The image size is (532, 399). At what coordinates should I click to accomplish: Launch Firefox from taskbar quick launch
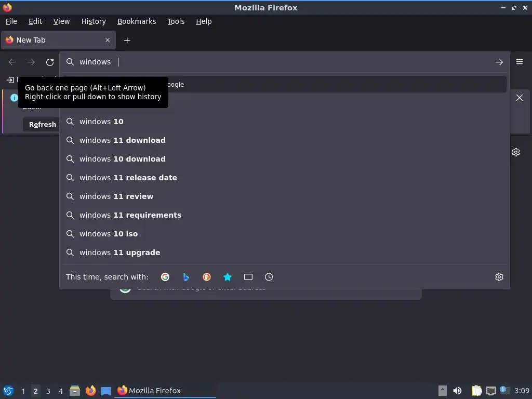90,391
